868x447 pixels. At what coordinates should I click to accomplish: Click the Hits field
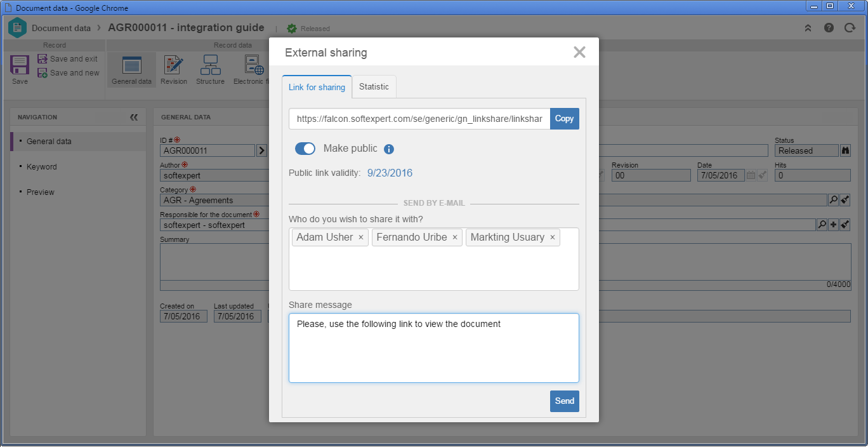click(813, 176)
